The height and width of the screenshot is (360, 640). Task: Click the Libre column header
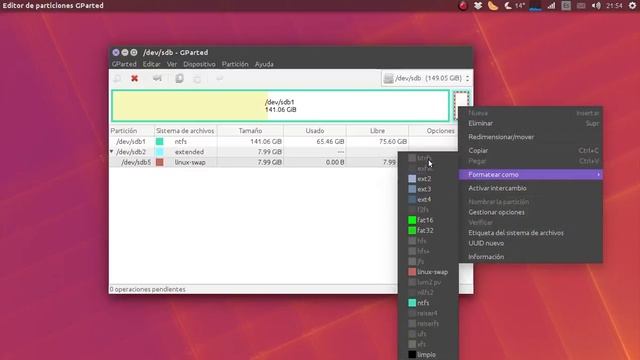(377, 131)
